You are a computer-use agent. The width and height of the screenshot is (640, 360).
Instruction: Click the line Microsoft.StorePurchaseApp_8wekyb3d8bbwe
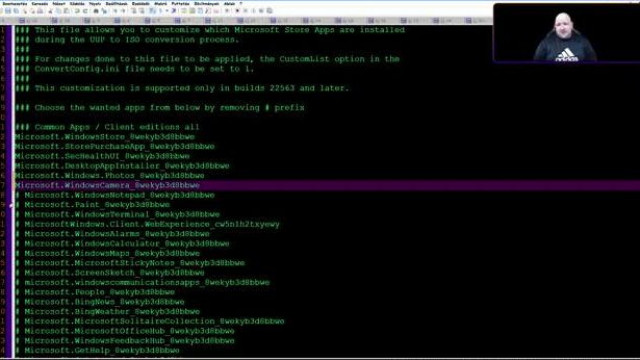115,147
